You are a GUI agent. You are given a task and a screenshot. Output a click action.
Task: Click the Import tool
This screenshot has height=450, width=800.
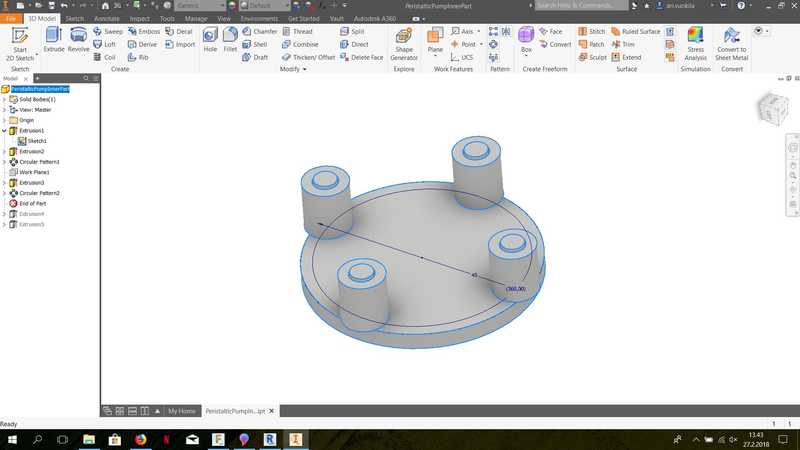pos(180,44)
